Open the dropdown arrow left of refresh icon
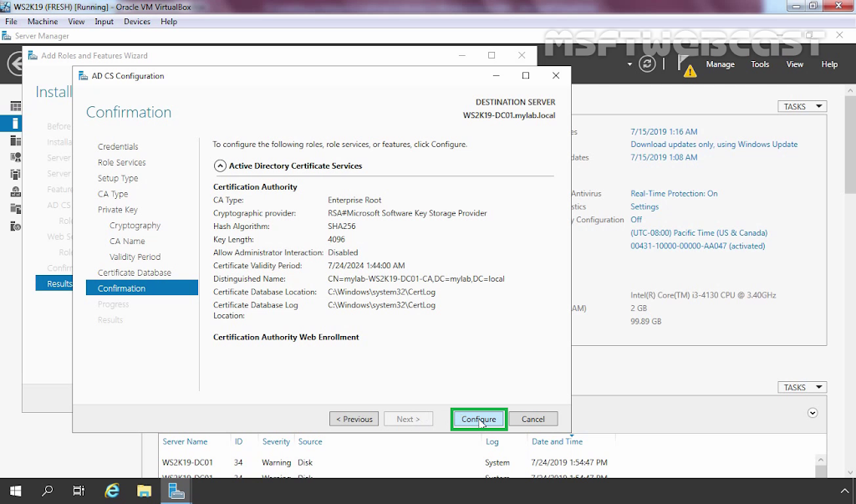The height and width of the screenshot is (504, 856). [x=629, y=64]
